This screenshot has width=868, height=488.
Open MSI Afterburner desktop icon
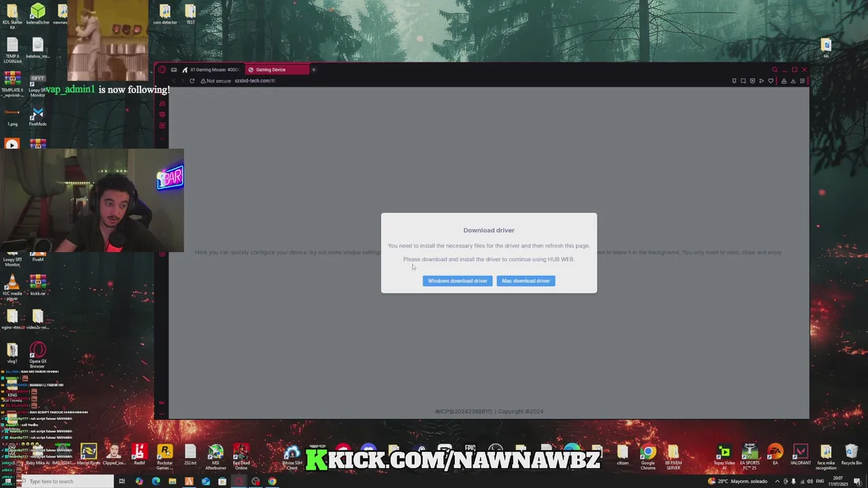[x=216, y=457]
